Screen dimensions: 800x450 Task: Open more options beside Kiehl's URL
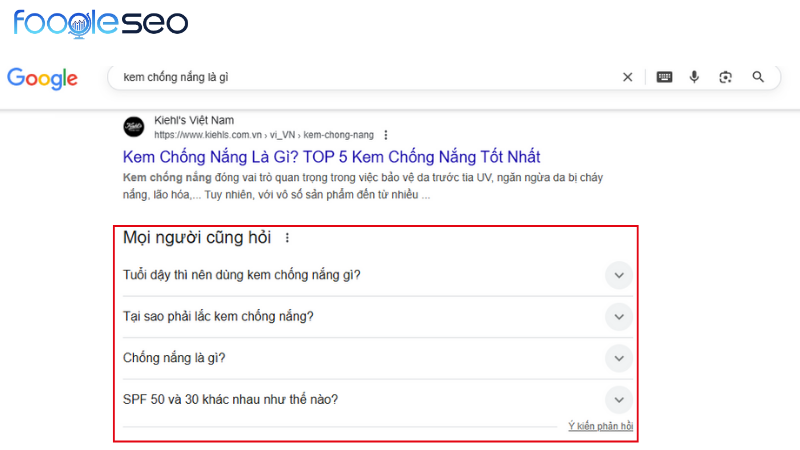(386, 135)
